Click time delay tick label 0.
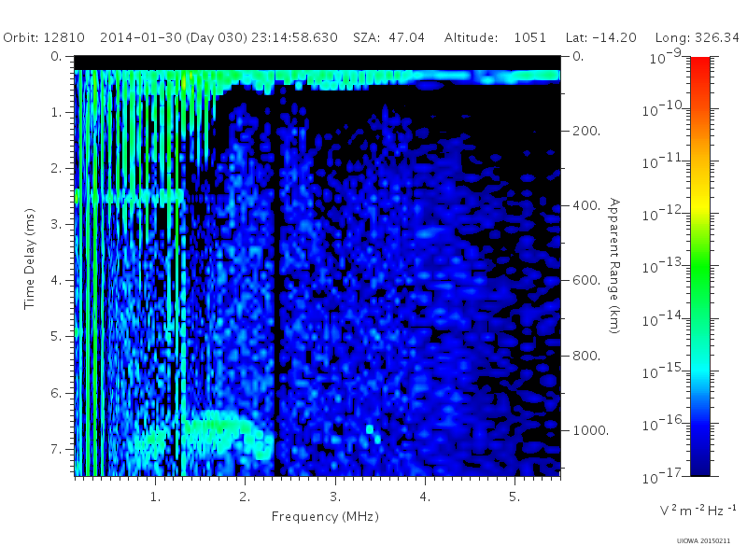The height and width of the screenshot is (560, 747). pos(56,56)
